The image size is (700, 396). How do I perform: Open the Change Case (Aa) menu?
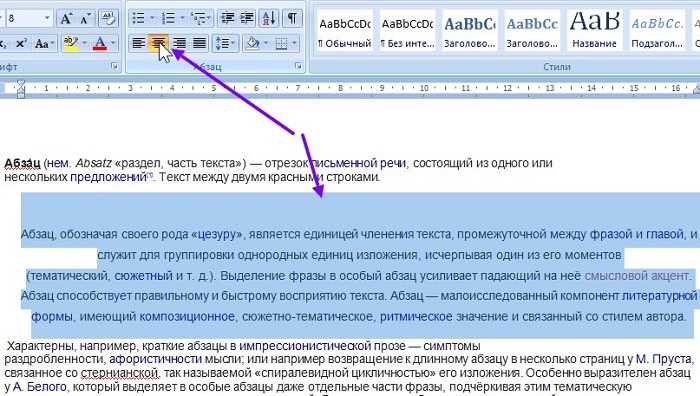point(44,44)
